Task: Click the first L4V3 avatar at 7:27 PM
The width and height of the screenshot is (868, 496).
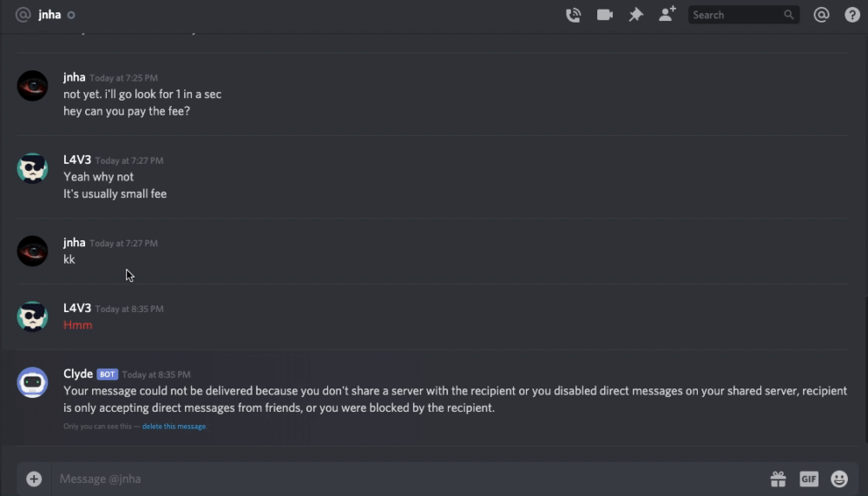Action: (x=33, y=168)
